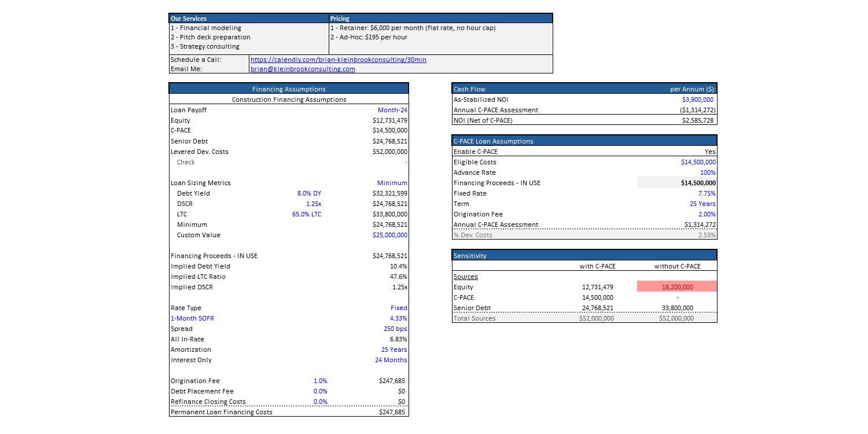Open the Calendly scheduling link
Viewport: 868px width, 434px height.
(338, 60)
